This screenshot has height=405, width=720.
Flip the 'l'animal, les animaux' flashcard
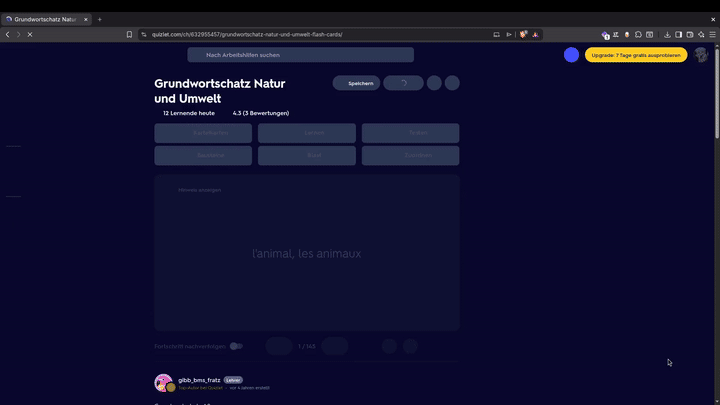pos(307,253)
